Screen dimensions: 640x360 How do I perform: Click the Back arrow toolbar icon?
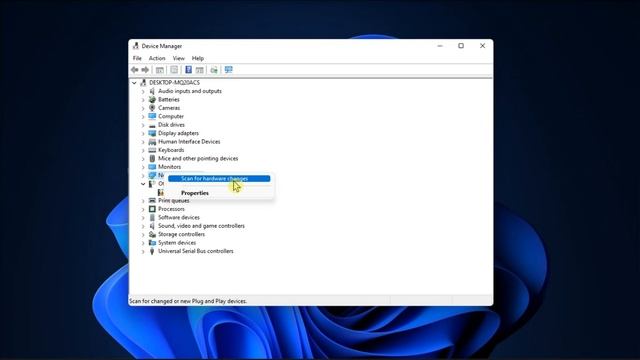(135, 70)
